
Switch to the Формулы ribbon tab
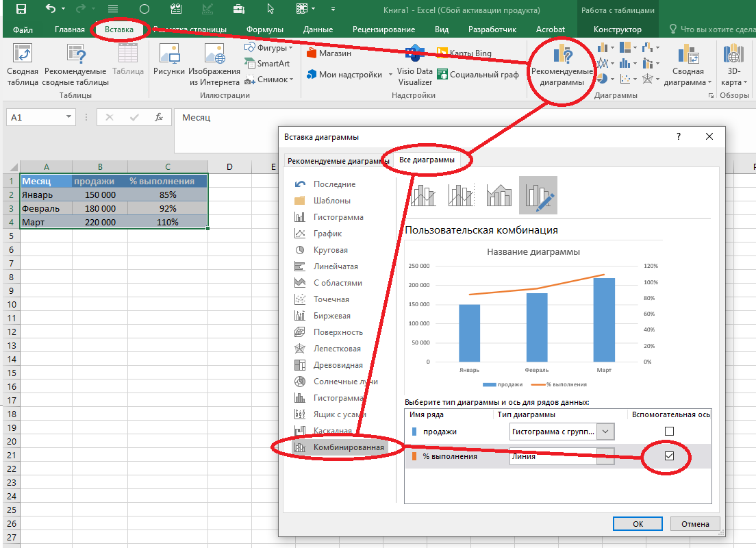tap(265, 29)
